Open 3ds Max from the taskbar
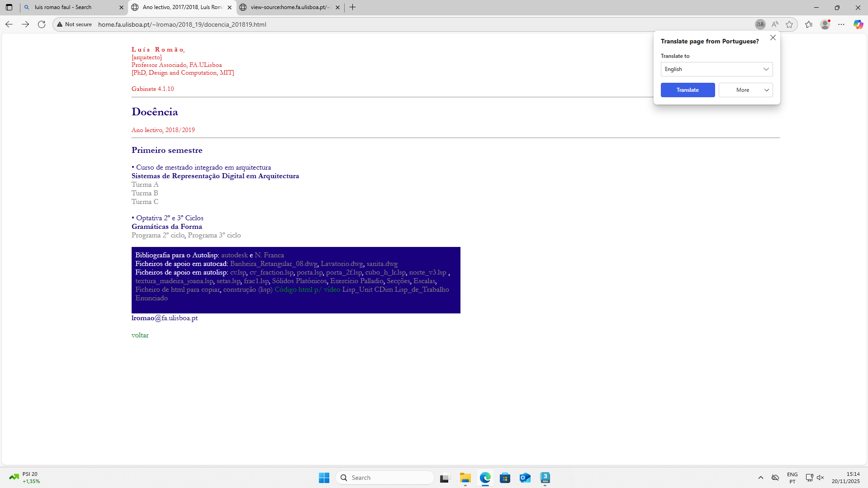The width and height of the screenshot is (868, 488). 545,478
